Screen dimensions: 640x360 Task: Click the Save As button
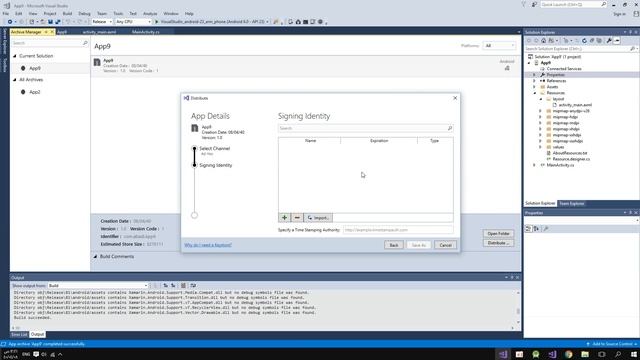click(x=419, y=245)
